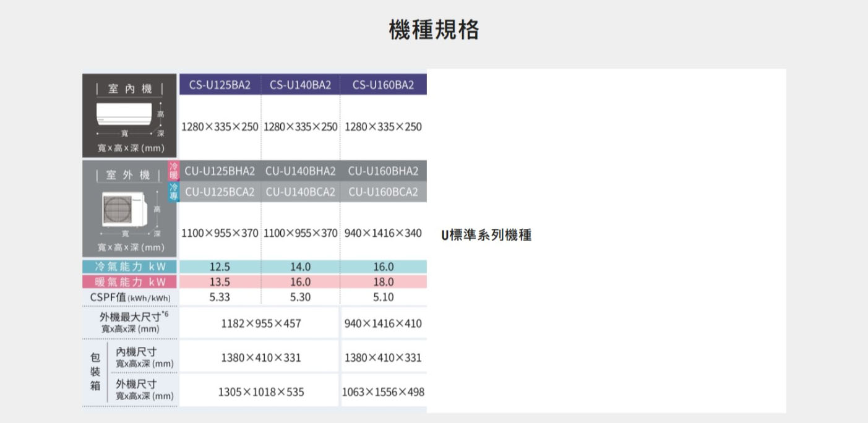Click the 暖氣能力 kW row label
Viewport: 868px width, 423px height.
[130, 282]
